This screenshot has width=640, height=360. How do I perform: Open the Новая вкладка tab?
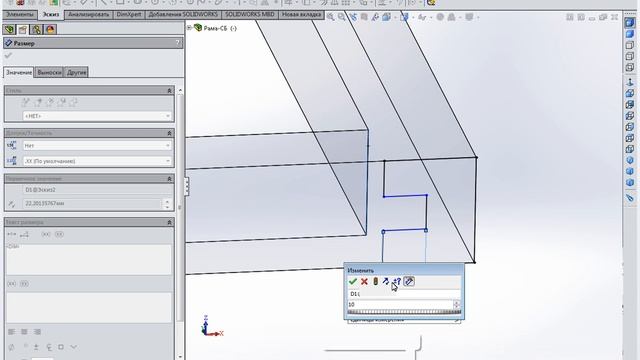pyautogui.click(x=301, y=15)
